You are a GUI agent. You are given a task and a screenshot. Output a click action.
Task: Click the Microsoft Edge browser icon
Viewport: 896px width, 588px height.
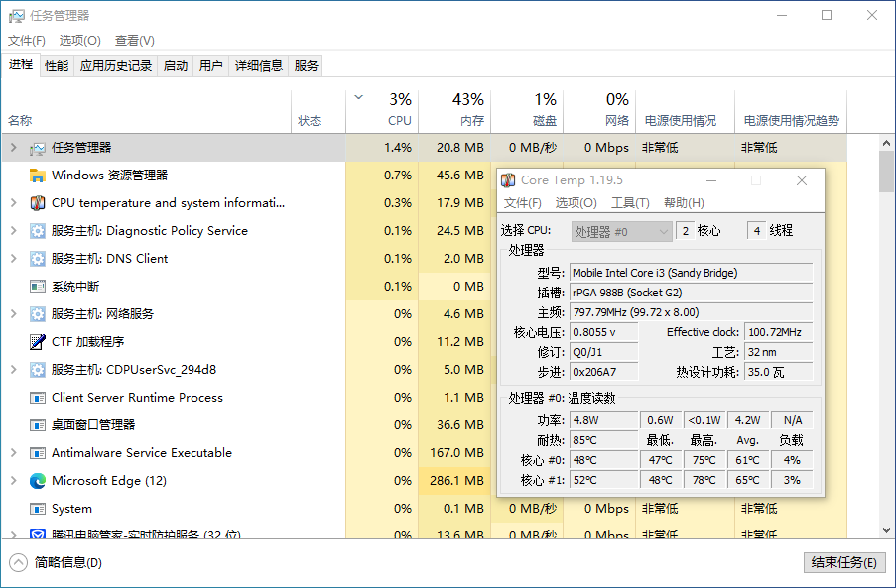coord(38,481)
